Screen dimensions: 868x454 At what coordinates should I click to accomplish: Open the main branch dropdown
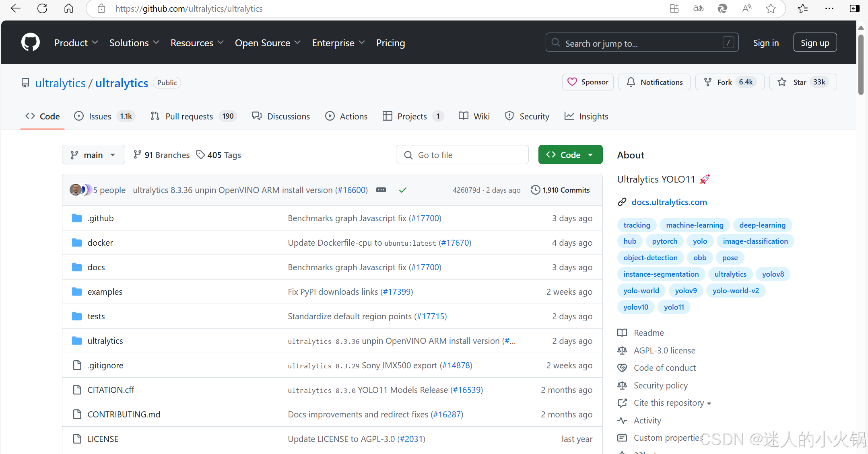[x=93, y=155]
